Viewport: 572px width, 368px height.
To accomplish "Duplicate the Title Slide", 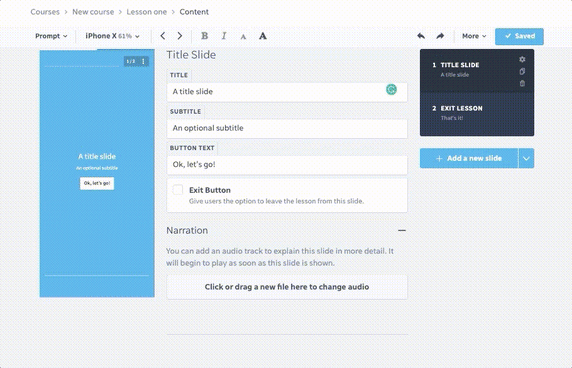I will (522, 71).
